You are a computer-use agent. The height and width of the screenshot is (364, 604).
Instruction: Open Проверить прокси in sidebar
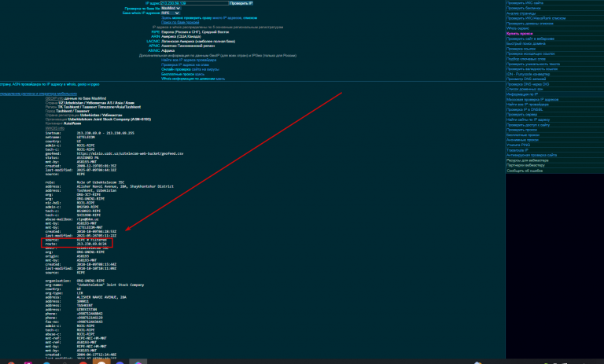tap(521, 130)
